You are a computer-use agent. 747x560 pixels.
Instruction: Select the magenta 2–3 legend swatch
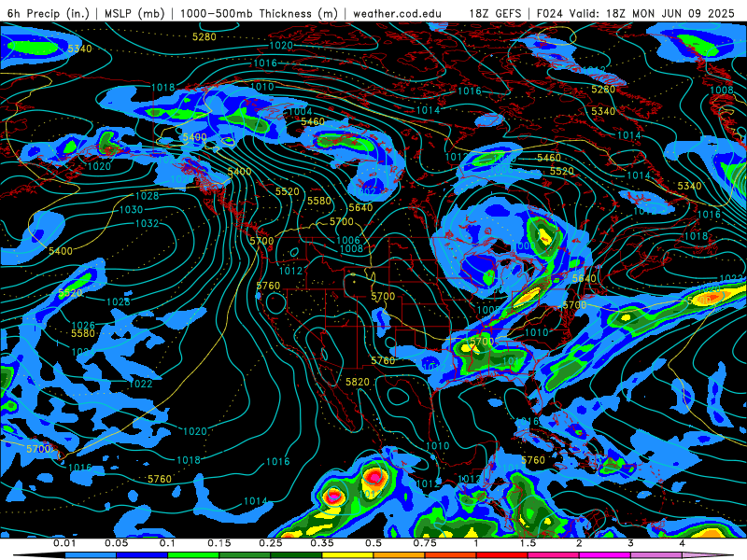click(x=604, y=555)
